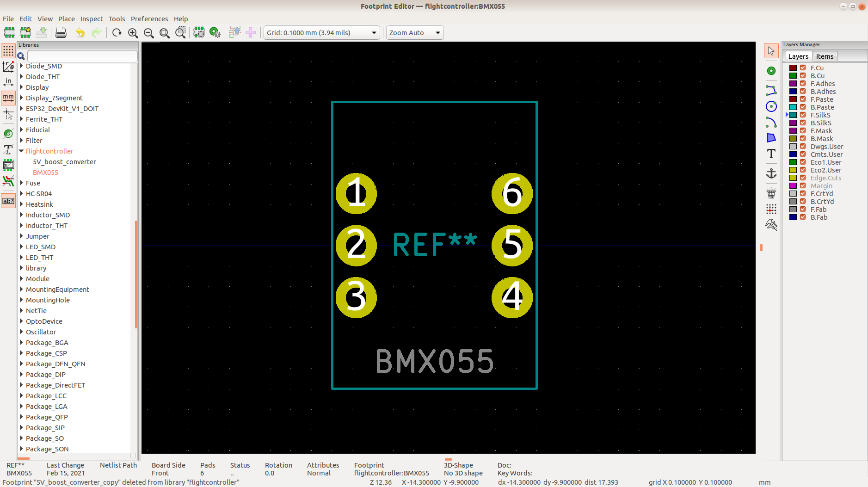Select the Set grid origin tool
This screenshot has width=868, height=487.
click(x=771, y=209)
